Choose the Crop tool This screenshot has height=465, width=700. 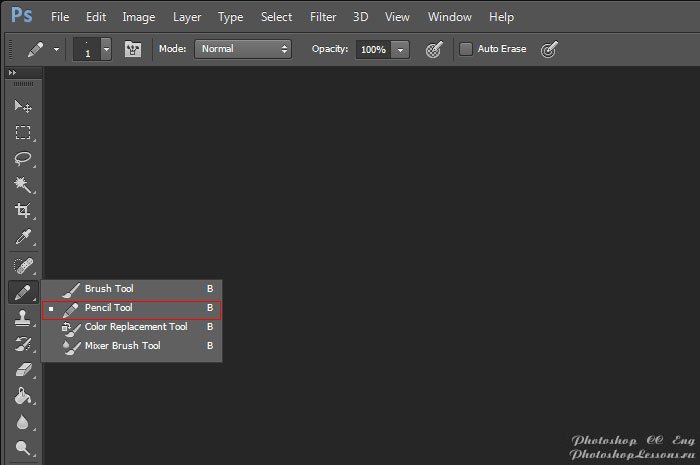coord(22,211)
